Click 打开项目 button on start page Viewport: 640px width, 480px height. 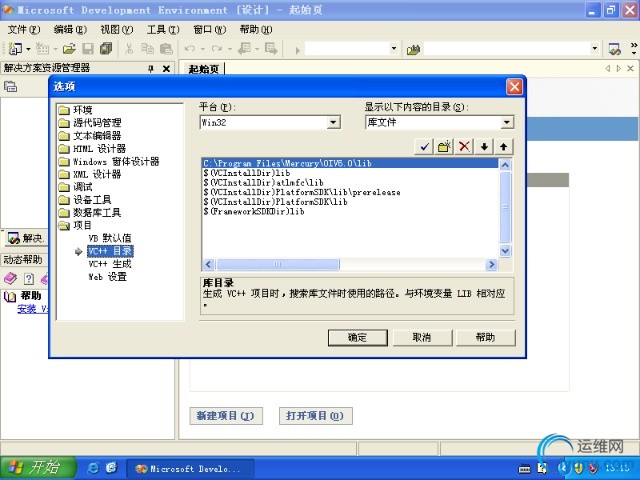click(316, 416)
